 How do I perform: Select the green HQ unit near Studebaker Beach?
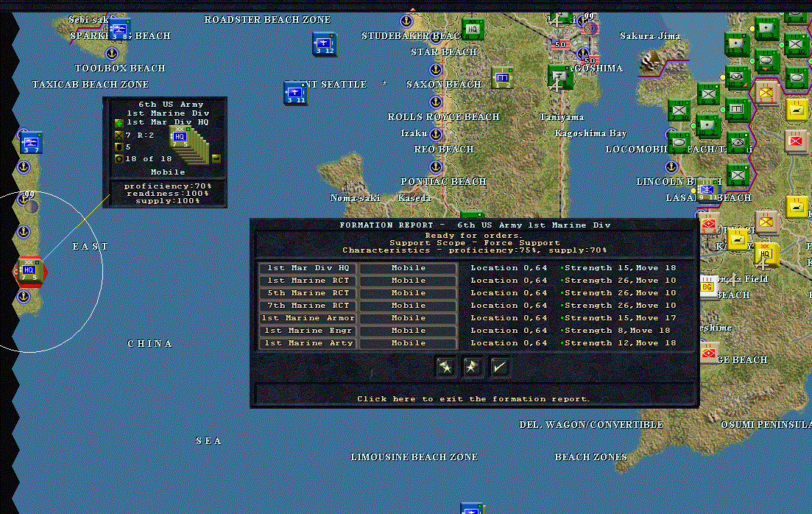point(473,29)
